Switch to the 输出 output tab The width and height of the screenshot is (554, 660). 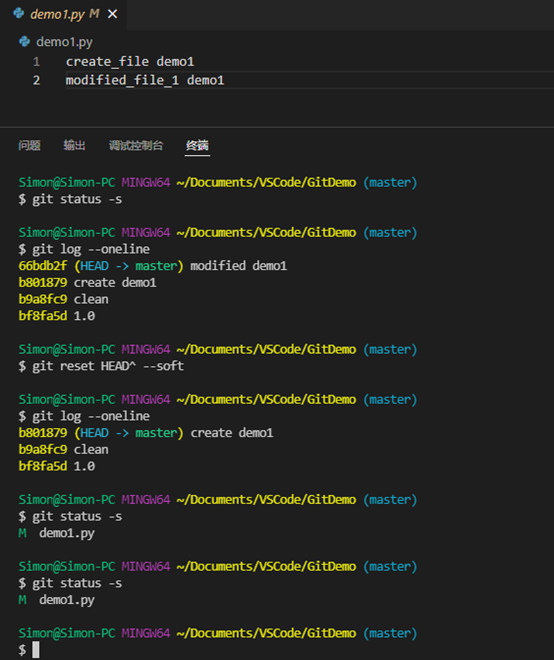click(x=75, y=146)
